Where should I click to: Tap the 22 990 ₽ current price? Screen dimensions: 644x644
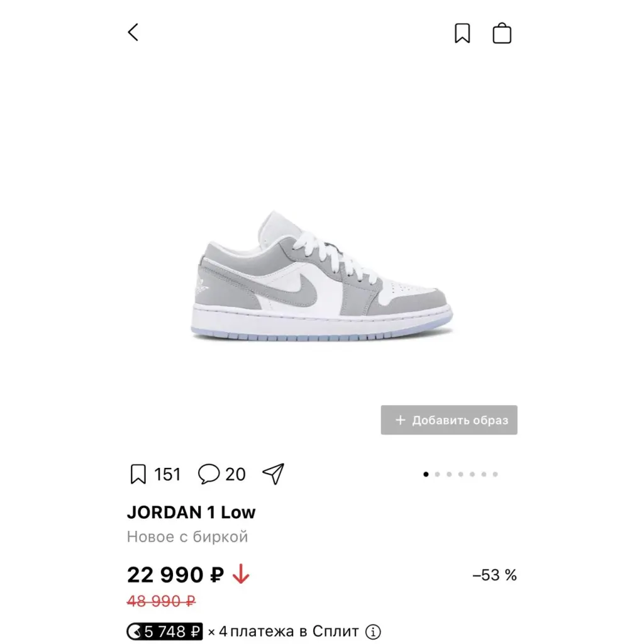[x=175, y=574]
